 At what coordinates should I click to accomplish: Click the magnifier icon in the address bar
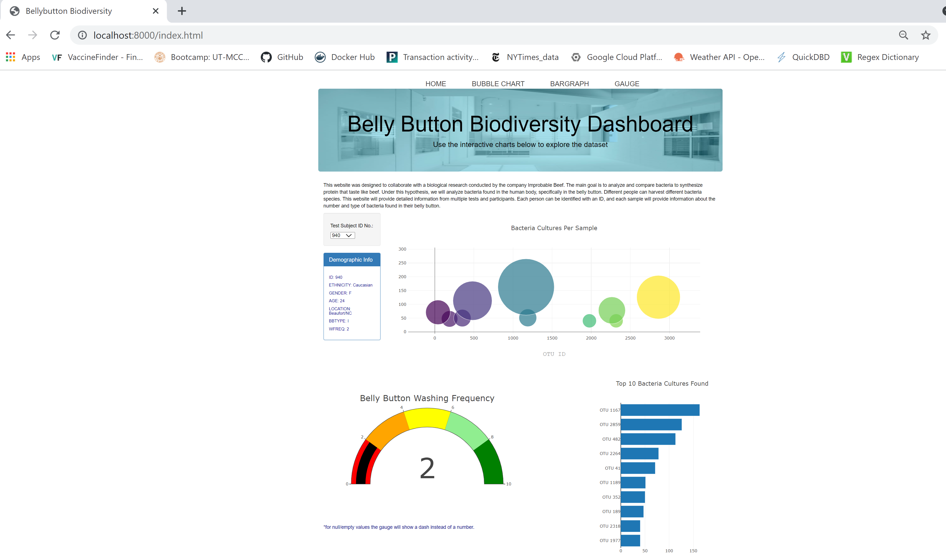pos(903,35)
